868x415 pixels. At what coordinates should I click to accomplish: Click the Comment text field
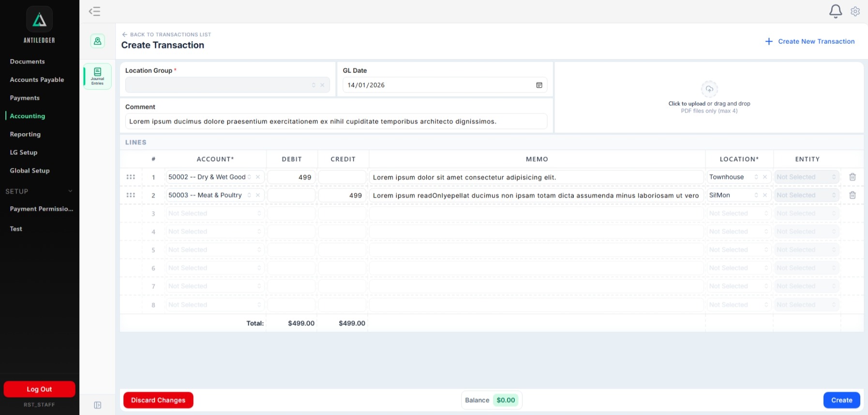(336, 122)
